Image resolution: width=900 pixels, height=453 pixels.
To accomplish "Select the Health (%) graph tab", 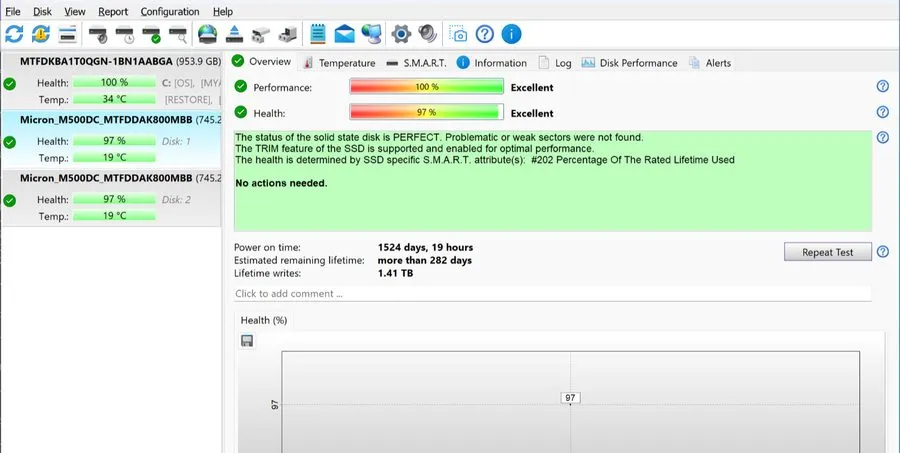I will coord(264,320).
